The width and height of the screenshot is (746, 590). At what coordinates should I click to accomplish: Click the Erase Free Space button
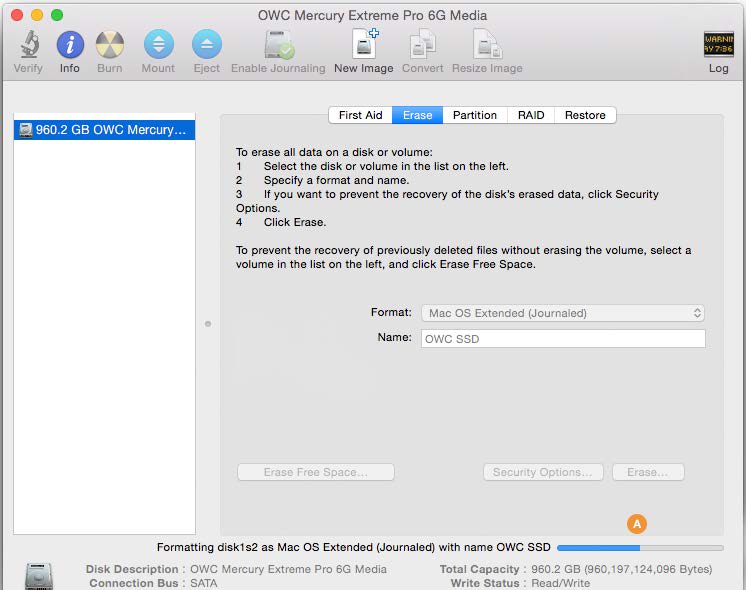316,472
